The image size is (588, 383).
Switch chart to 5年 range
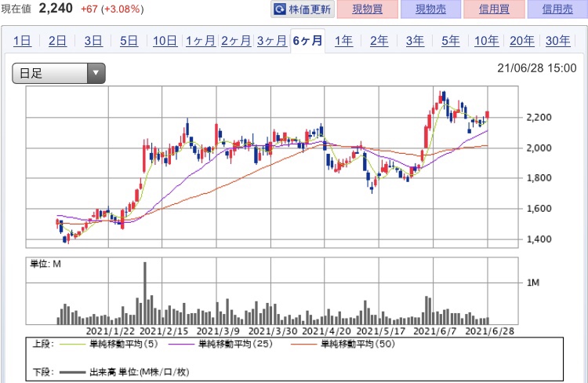click(450, 41)
